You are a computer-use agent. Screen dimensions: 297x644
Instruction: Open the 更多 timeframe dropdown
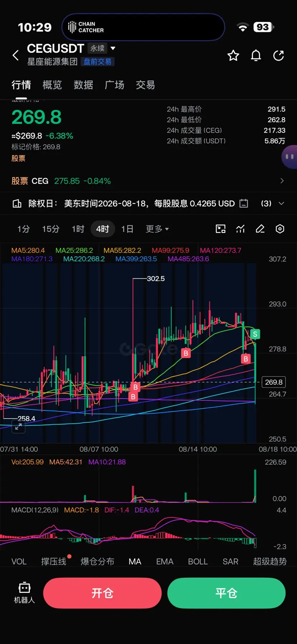click(157, 229)
